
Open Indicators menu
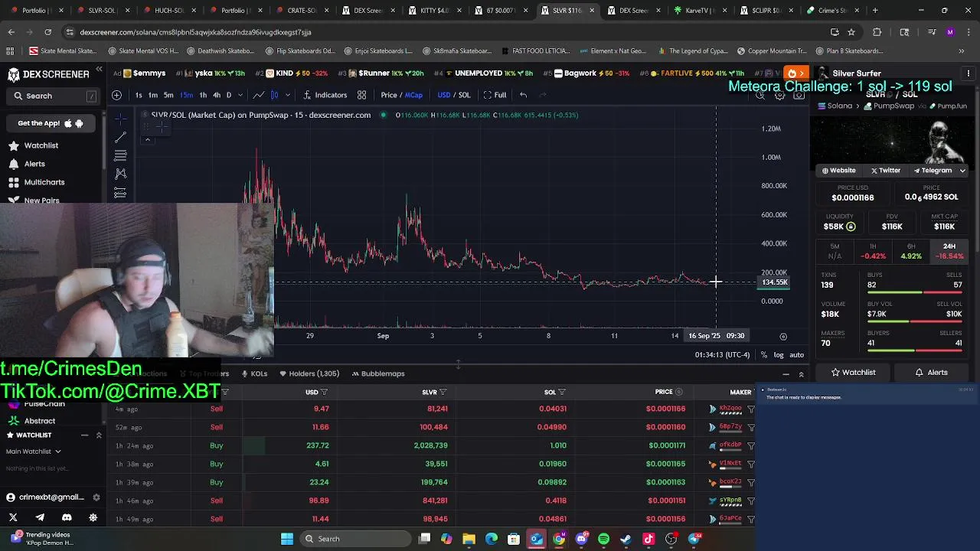(x=325, y=95)
